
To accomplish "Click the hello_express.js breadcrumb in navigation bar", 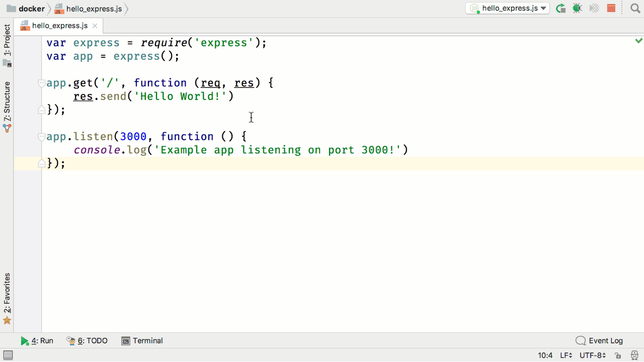I will click(x=88, y=9).
